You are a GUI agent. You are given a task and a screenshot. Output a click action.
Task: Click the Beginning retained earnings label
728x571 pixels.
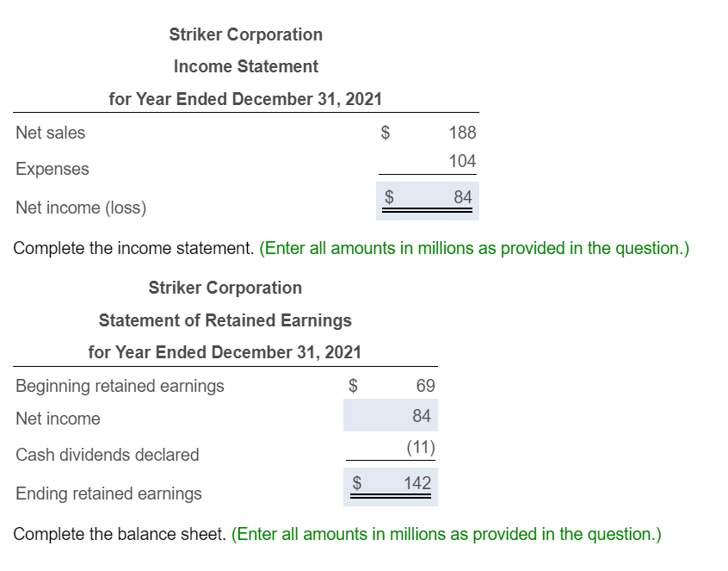pos(120,386)
